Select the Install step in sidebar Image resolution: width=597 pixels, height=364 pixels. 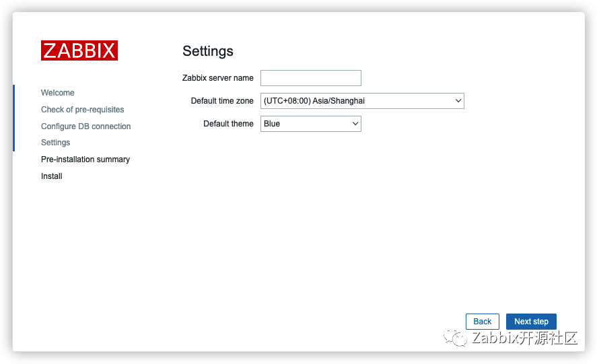(51, 176)
